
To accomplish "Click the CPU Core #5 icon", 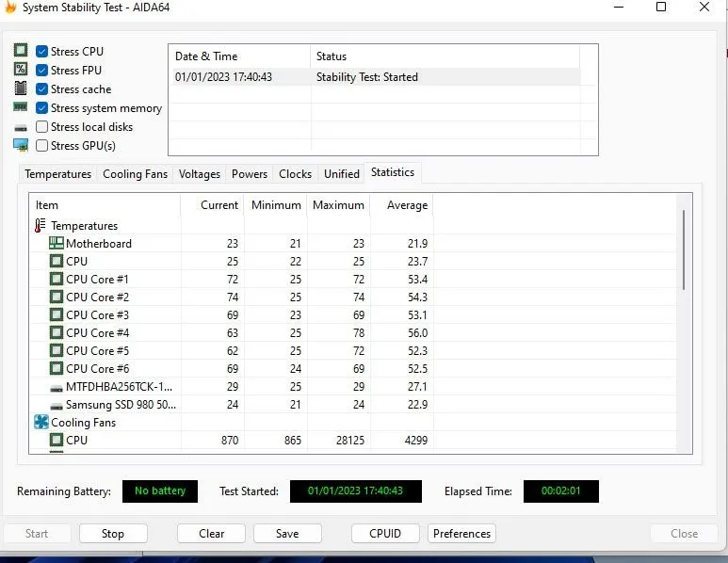I will (x=57, y=350).
